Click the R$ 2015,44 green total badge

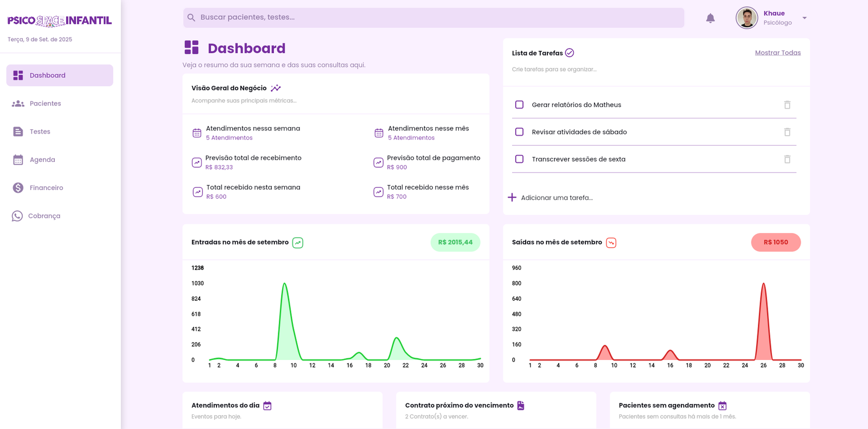tap(455, 242)
